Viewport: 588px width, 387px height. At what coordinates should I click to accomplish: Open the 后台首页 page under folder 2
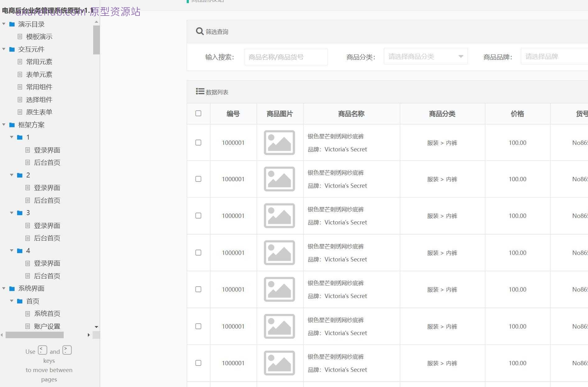(x=47, y=200)
